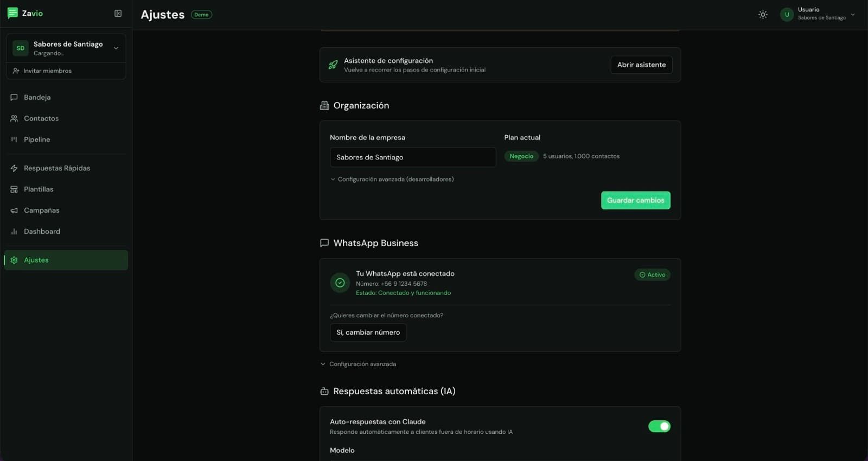Image resolution: width=868 pixels, height=461 pixels.
Task: Click the Contactos people icon
Action: coord(14,118)
